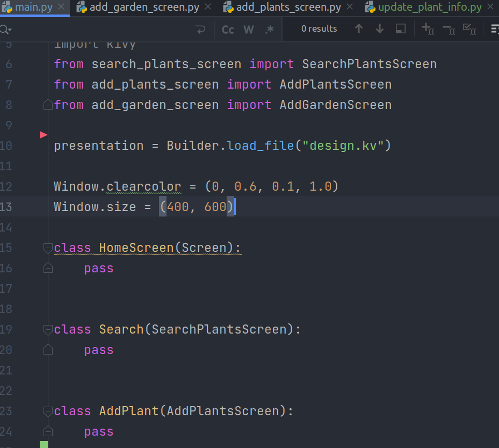Image resolution: width=499 pixels, height=448 pixels.
Task: Click 'presentation' variable on line 10
Action: point(99,146)
